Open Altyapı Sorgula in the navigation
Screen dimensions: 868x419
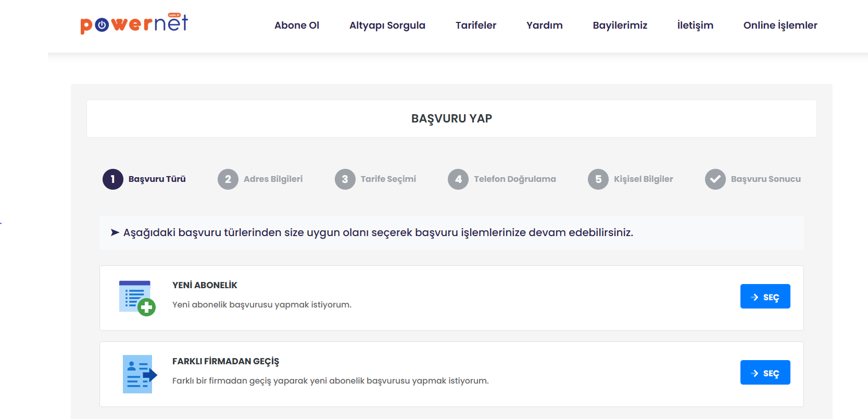(387, 26)
